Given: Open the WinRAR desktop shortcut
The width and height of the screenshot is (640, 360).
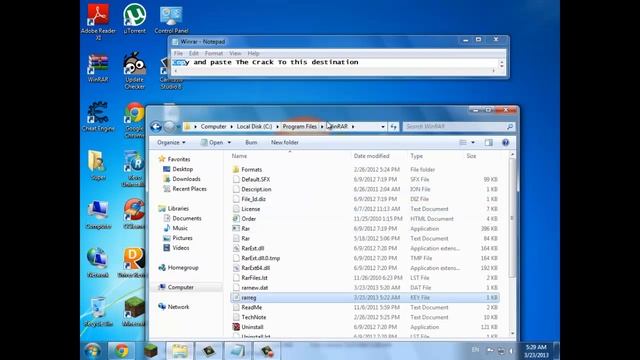Looking at the screenshot, I should [x=98, y=68].
